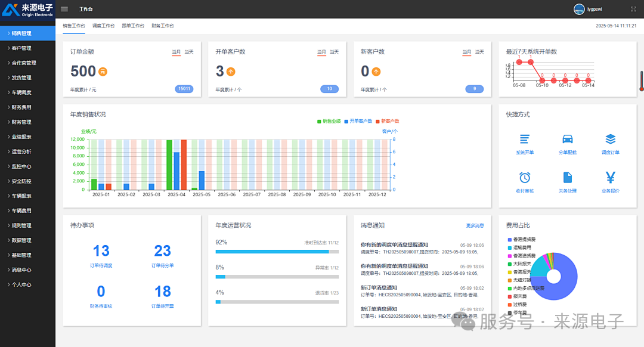Toggle the 新客户数 series in chart legend
This screenshot has height=347, width=644.
click(x=388, y=121)
